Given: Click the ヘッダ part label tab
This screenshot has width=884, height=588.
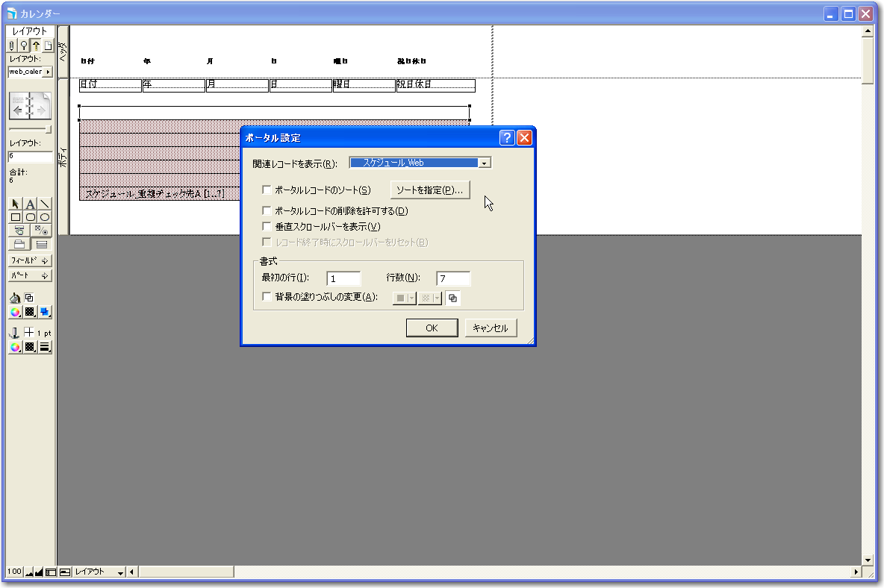Looking at the screenshot, I should pyautogui.click(x=63, y=51).
